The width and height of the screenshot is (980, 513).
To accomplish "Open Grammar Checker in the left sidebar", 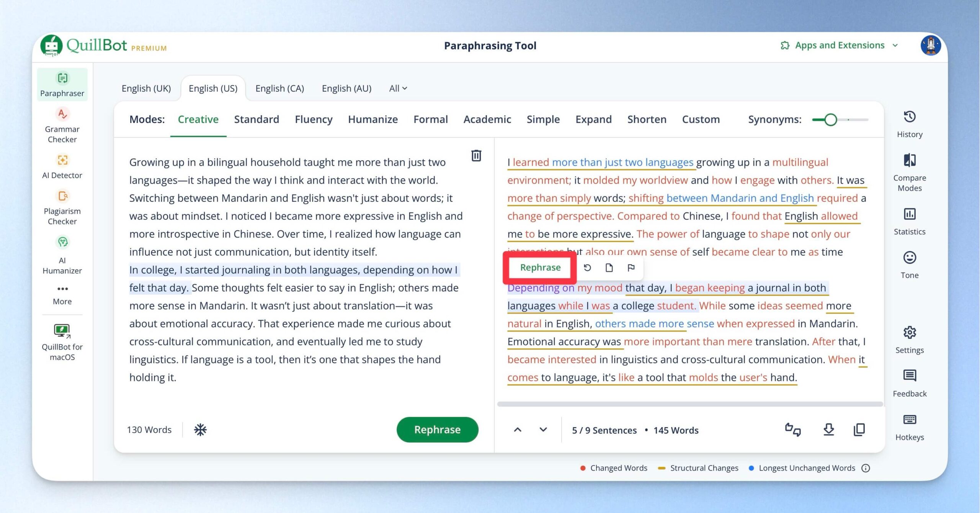I will click(x=62, y=125).
